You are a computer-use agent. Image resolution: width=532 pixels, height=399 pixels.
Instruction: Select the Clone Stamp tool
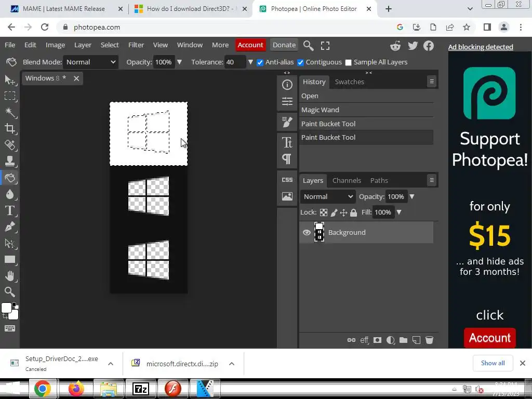tap(10, 161)
